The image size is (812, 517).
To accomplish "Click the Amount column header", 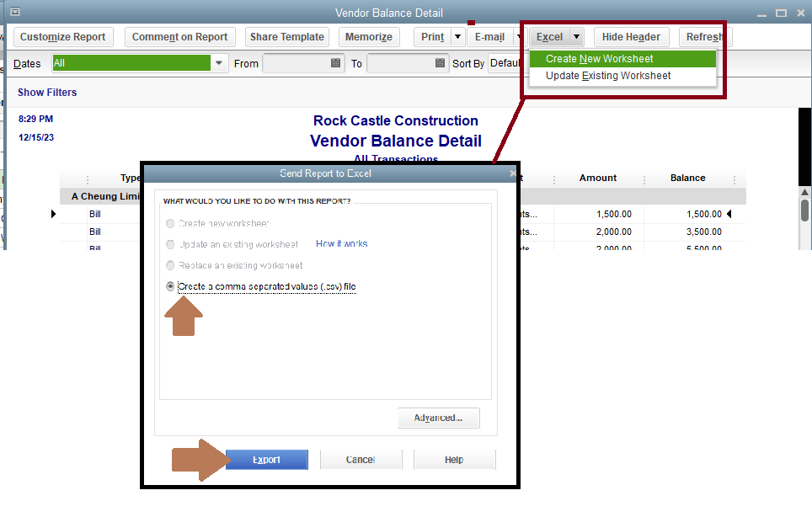I will (x=597, y=178).
